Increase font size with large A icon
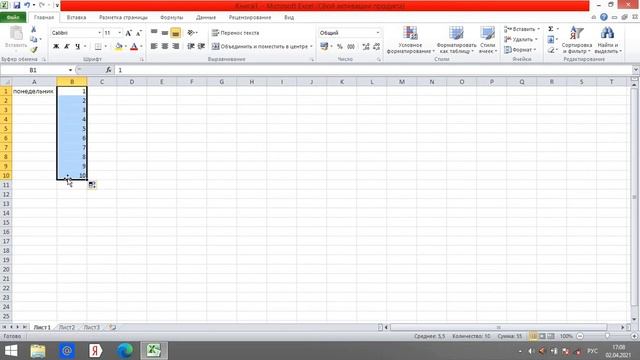640x360 pixels. [129, 33]
